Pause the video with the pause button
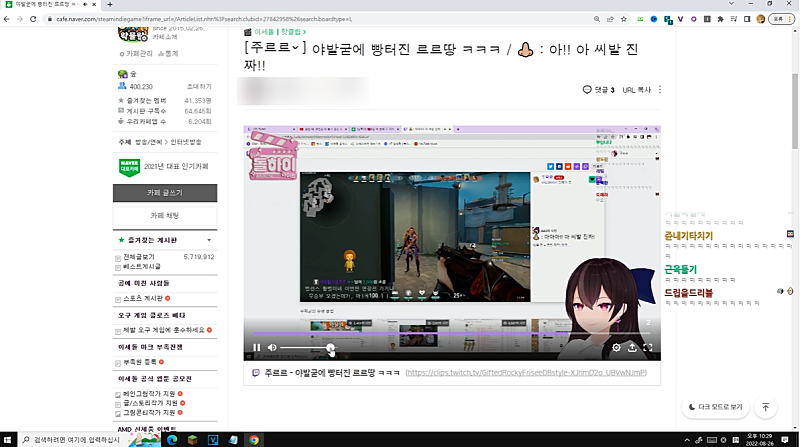The height and width of the screenshot is (447, 800). point(257,347)
